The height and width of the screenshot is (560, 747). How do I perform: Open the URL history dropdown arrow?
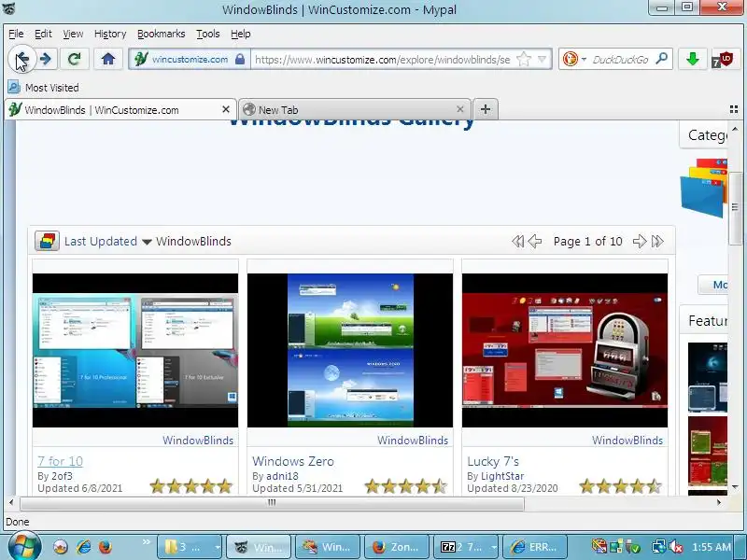[543, 60]
